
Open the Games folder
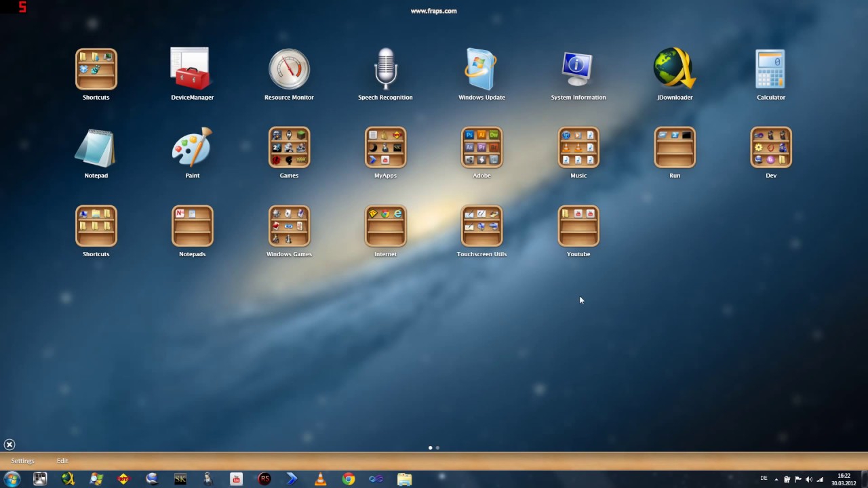[x=289, y=147]
